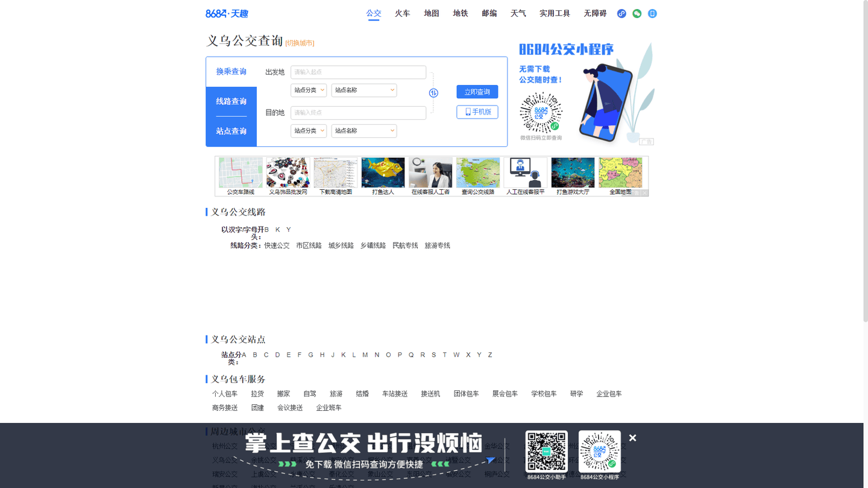Click the 手机版 button

(x=477, y=112)
